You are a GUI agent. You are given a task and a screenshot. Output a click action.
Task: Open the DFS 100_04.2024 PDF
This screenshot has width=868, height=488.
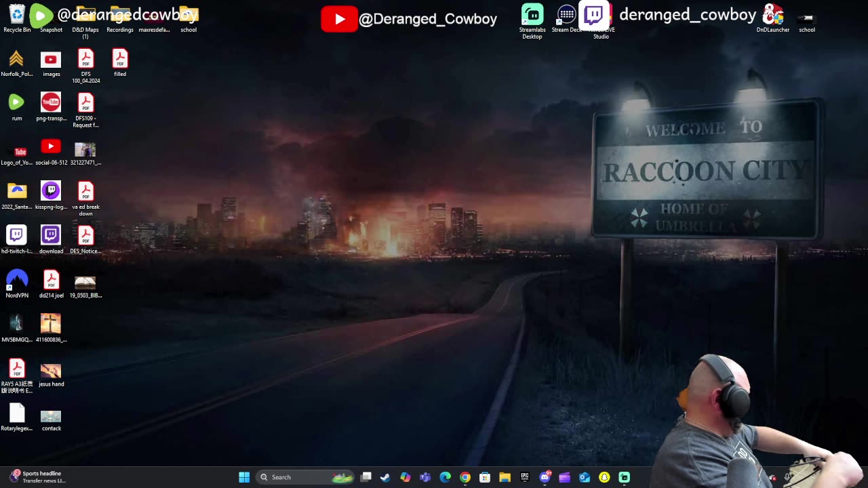click(x=85, y=66)
